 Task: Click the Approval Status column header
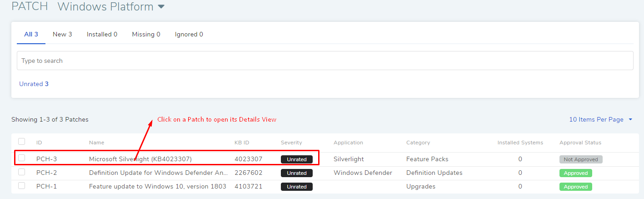coord(580,143)
